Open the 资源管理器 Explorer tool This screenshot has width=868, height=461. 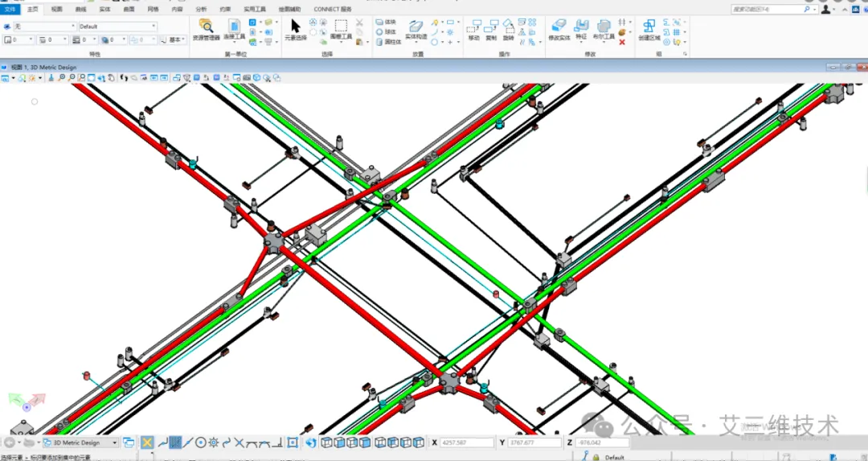pyautogui.click(x=206, y=30)
